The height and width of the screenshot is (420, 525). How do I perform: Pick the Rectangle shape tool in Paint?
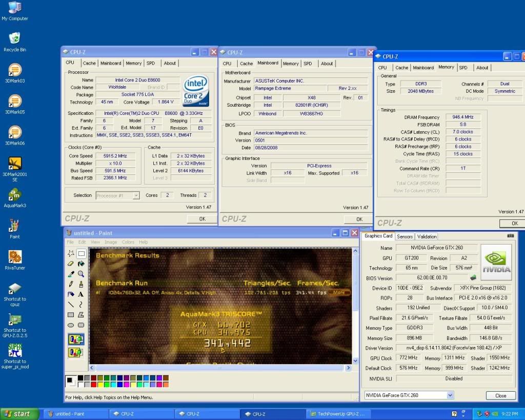pos(71,315)
